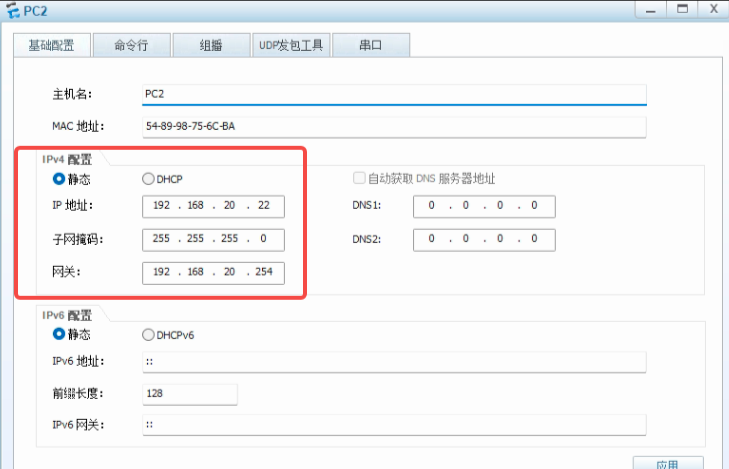
Task: Click the DNS1 address field
Action: (484, 206)
